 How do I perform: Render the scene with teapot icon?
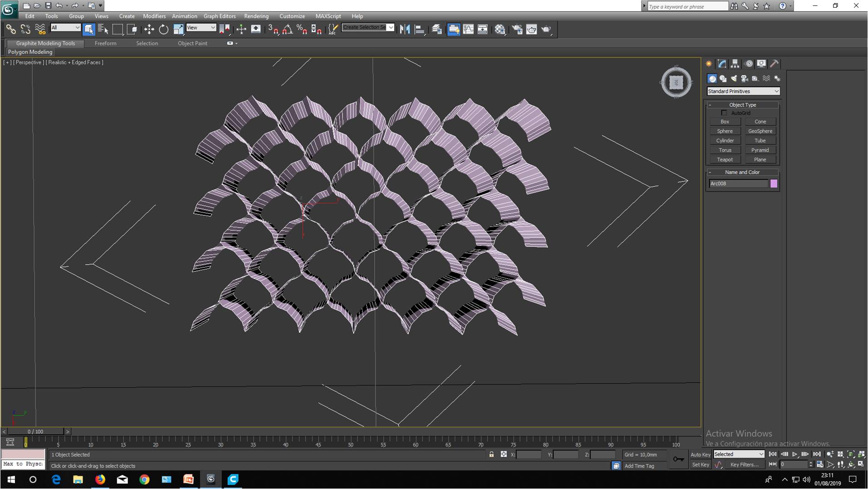click(x=546, y=30)
